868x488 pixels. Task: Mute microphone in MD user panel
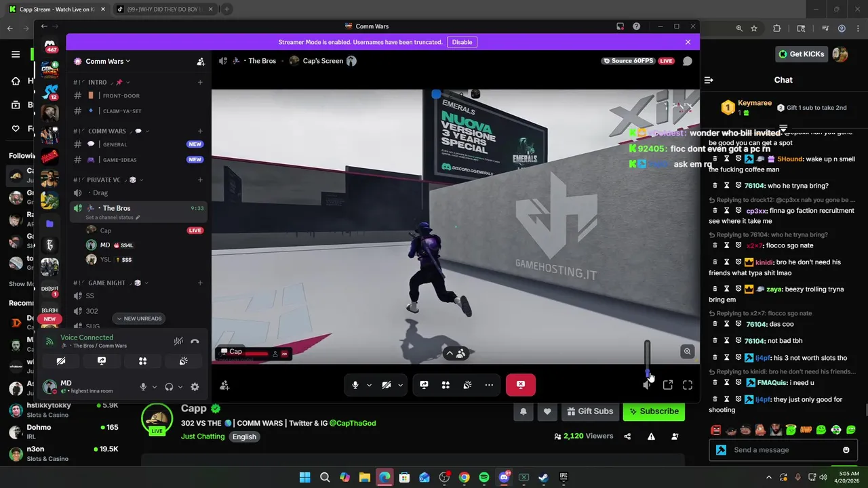pos(143,387)
